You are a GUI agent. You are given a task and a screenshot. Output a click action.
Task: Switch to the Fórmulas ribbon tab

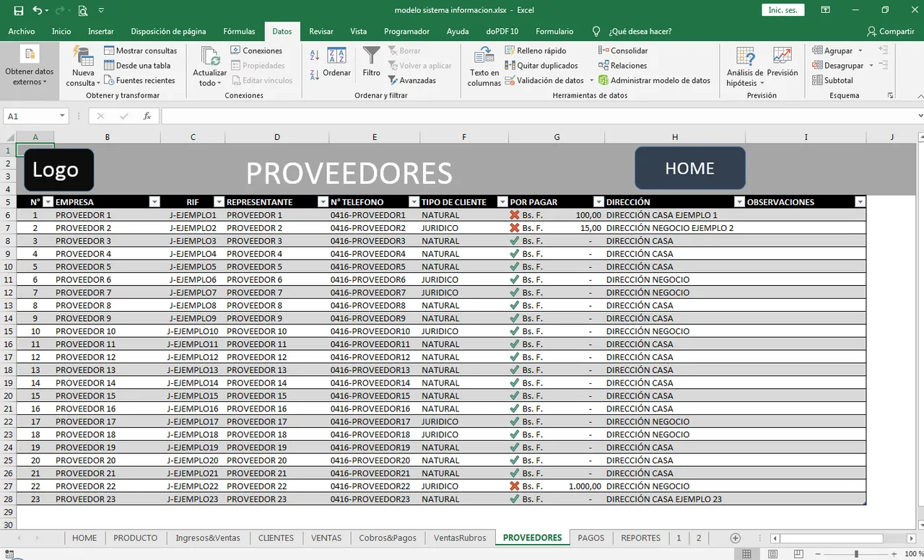[x=239, y=31]
